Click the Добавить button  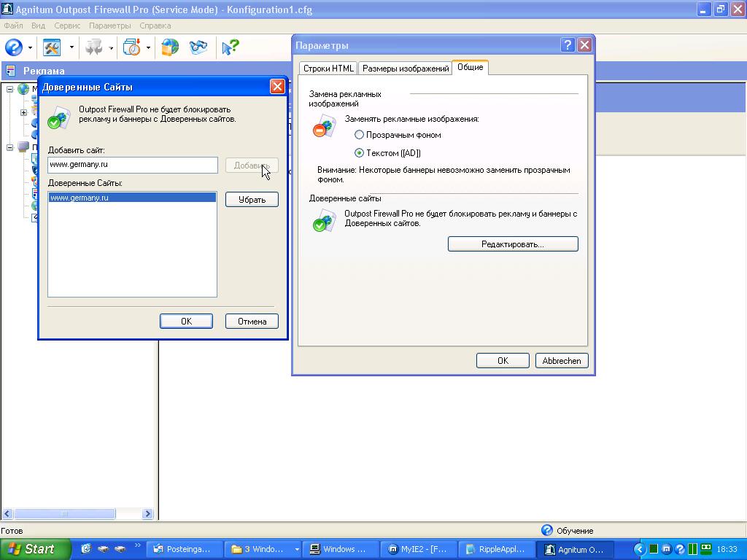click(252, 166)
